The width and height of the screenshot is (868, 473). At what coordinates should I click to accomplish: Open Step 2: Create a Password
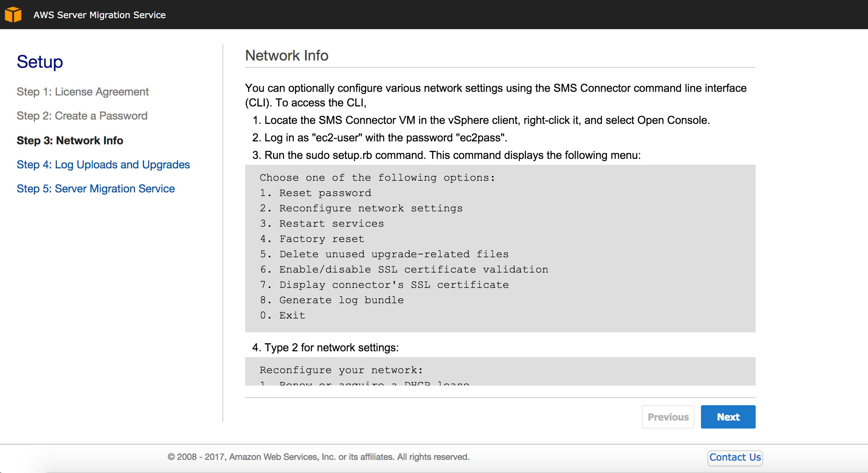82,116
